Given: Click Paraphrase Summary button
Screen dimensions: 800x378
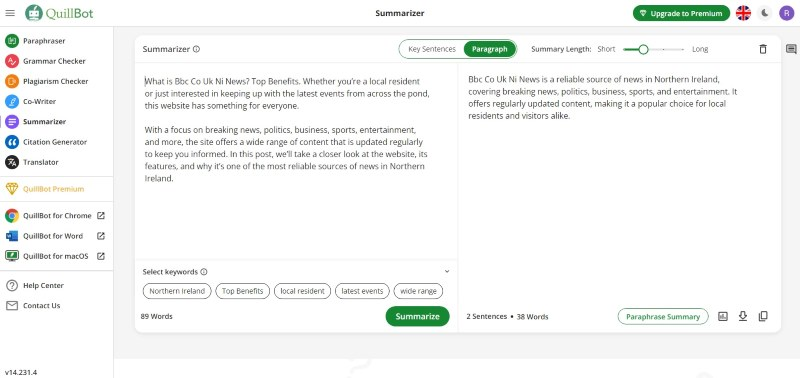Looking at the screenshot, I should coord(663,316).
